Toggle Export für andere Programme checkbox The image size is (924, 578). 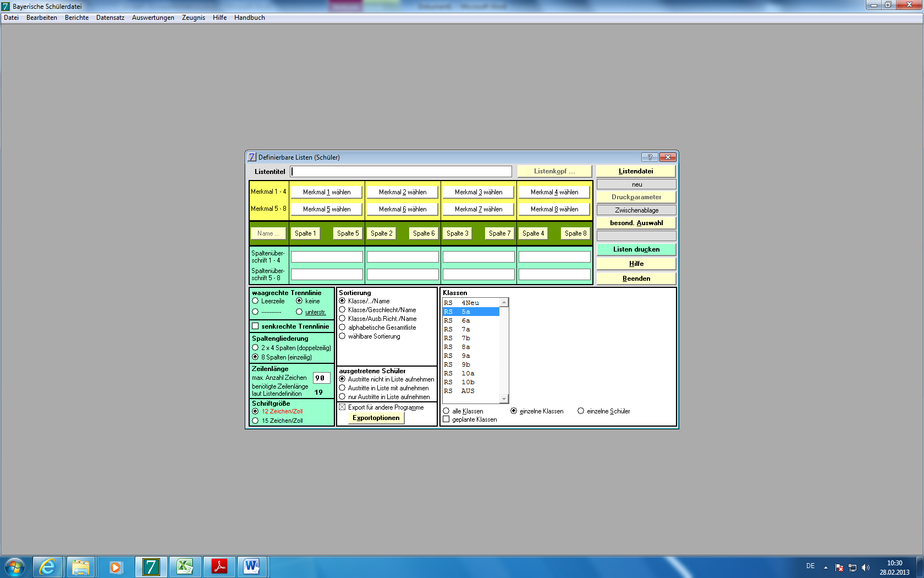(342, 407)
